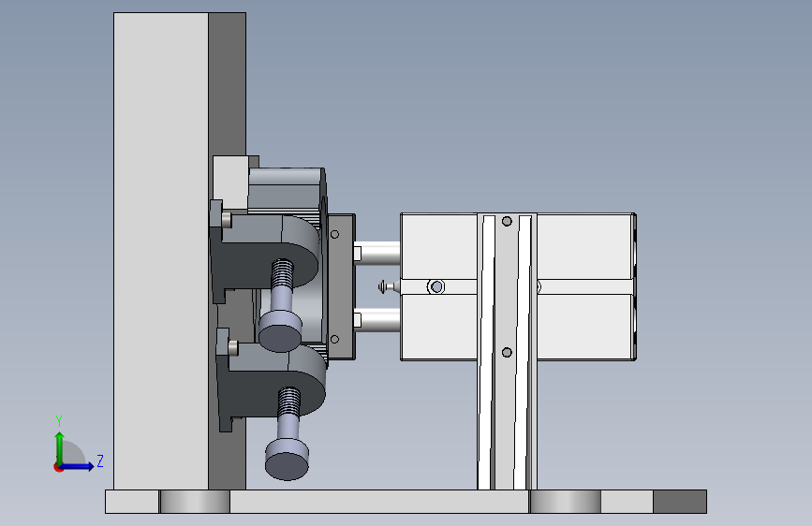Select the tall light gray vertical plate
Screen dimensions: 812x526
point(161,251)
